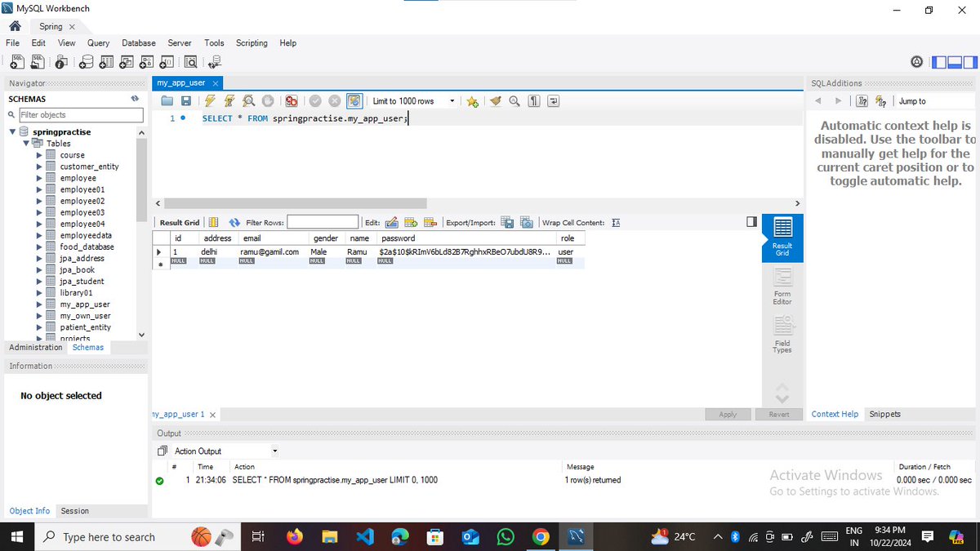
Task: Switch to Schemas tab
Action: click(x=88, y=347)
